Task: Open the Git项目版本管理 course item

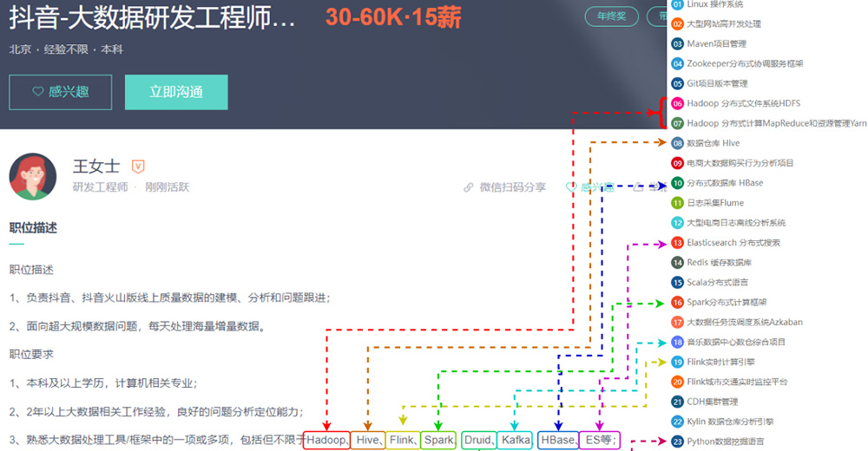Action: [x=717, y=83]
